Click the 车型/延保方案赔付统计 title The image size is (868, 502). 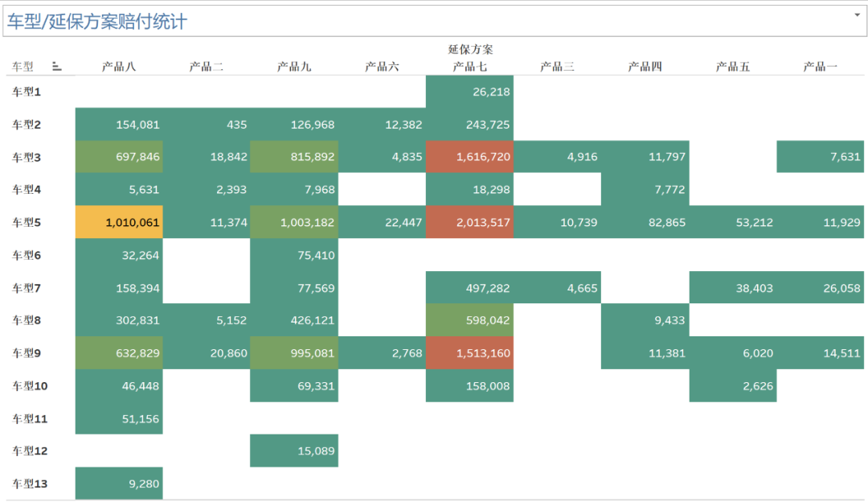point(97,22)
